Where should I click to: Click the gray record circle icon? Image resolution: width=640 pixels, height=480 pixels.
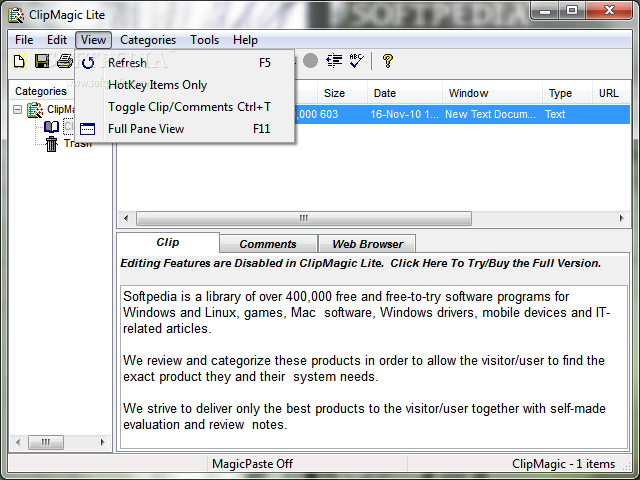(x=310, y=61)
